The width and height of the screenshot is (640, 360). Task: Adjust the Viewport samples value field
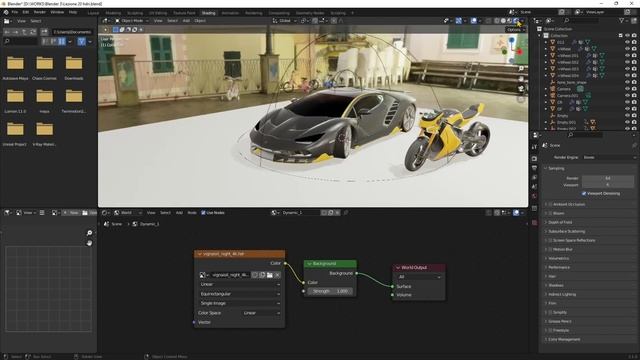[608, 185]
